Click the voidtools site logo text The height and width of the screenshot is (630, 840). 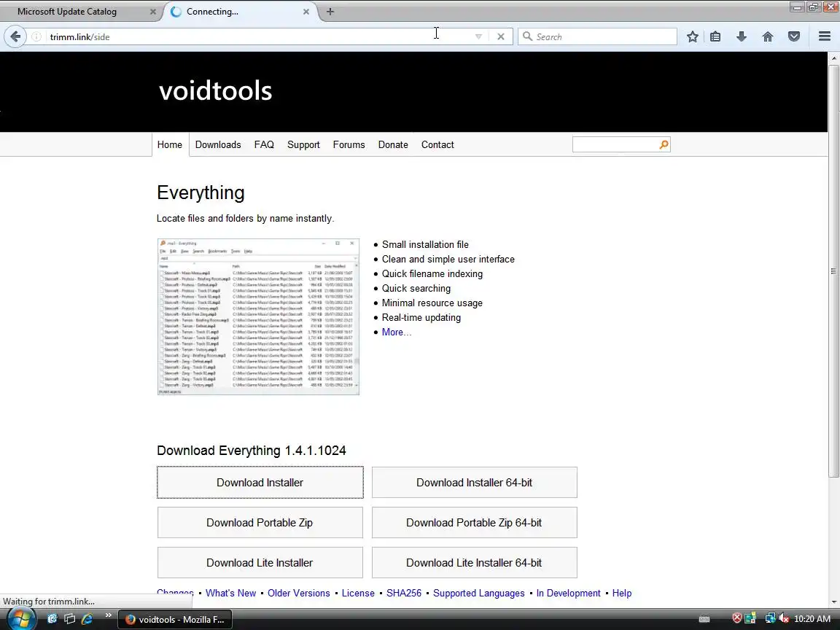(x=215, y=90)
